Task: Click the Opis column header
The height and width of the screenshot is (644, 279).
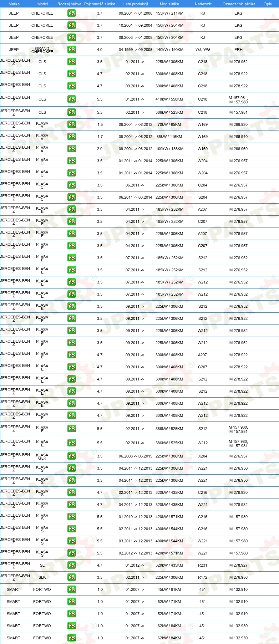Action: [x=268, y=4]
